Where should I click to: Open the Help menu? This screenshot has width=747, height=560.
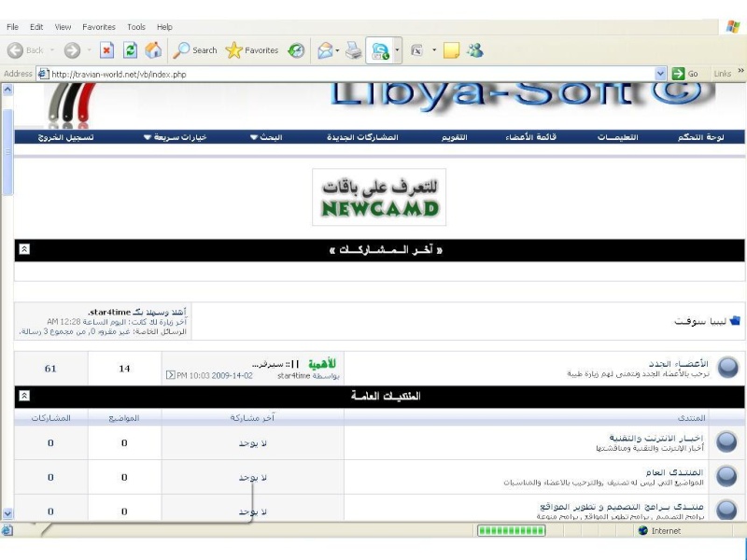point(164,27)
